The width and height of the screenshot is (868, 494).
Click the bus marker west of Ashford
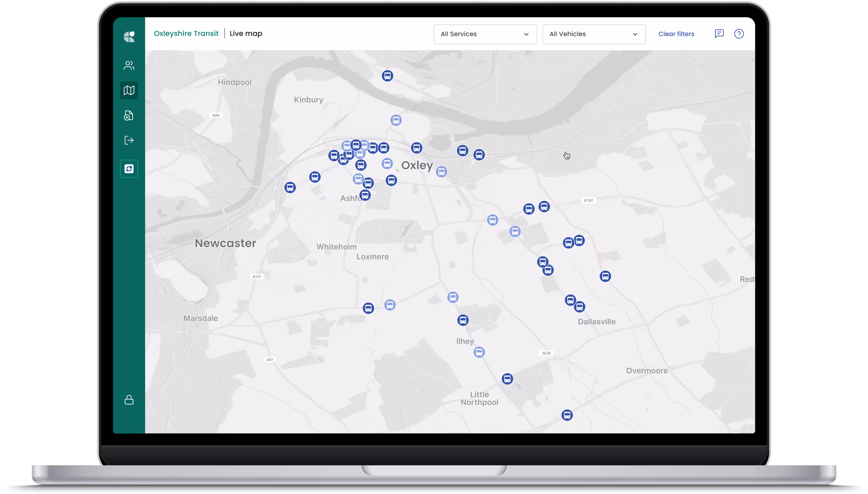pyautogui.click(x=290, y=188)
